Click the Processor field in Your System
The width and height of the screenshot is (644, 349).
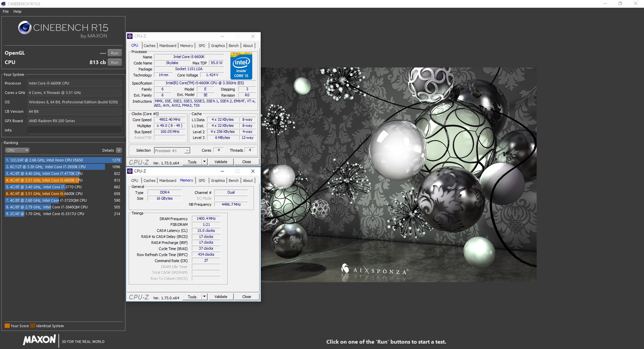tap(74, 83)
